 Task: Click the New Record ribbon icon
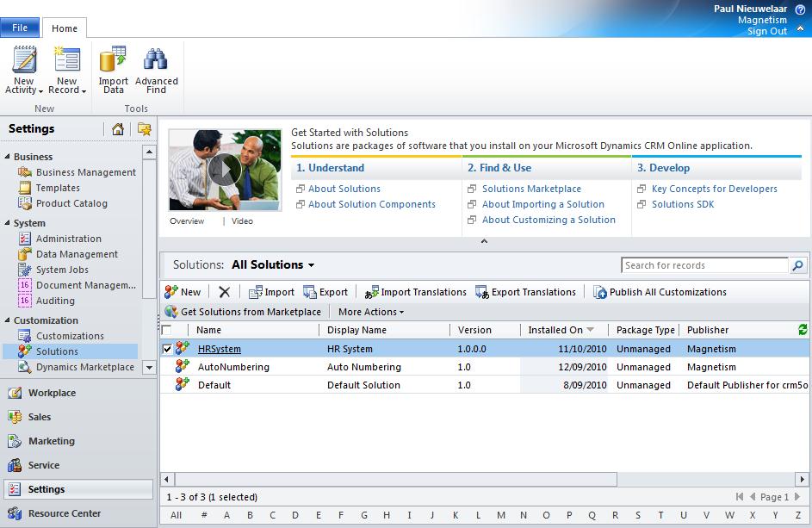coord(67,59)
